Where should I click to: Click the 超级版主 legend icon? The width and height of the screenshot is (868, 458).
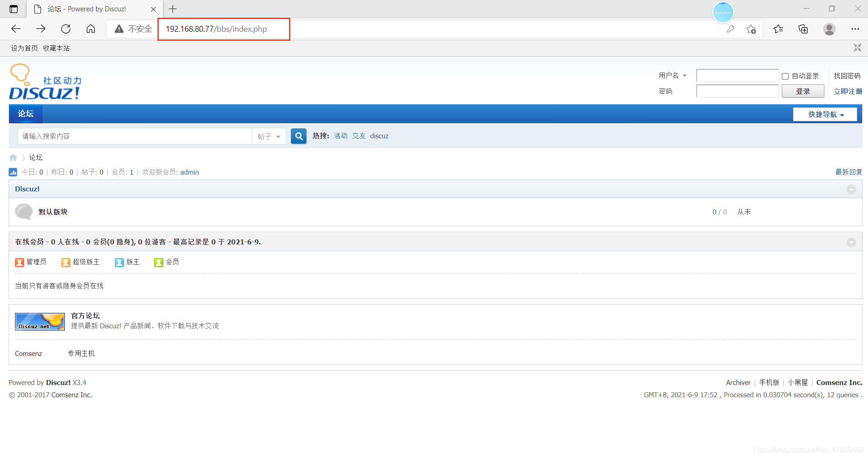(66, 263)
